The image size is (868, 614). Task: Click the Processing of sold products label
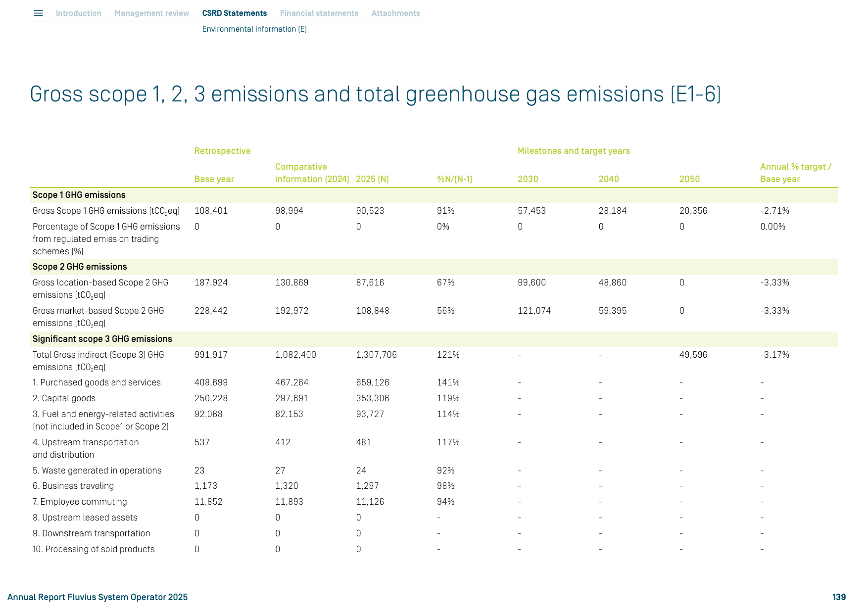(94, 549)
